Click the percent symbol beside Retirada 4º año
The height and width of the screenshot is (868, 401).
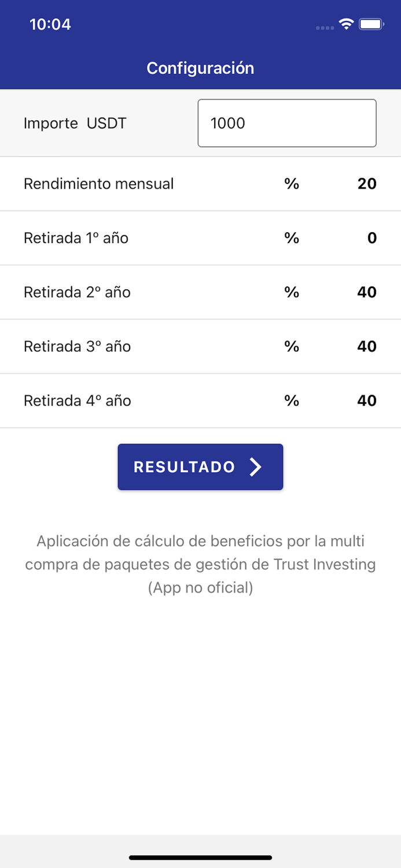(292, 400)
